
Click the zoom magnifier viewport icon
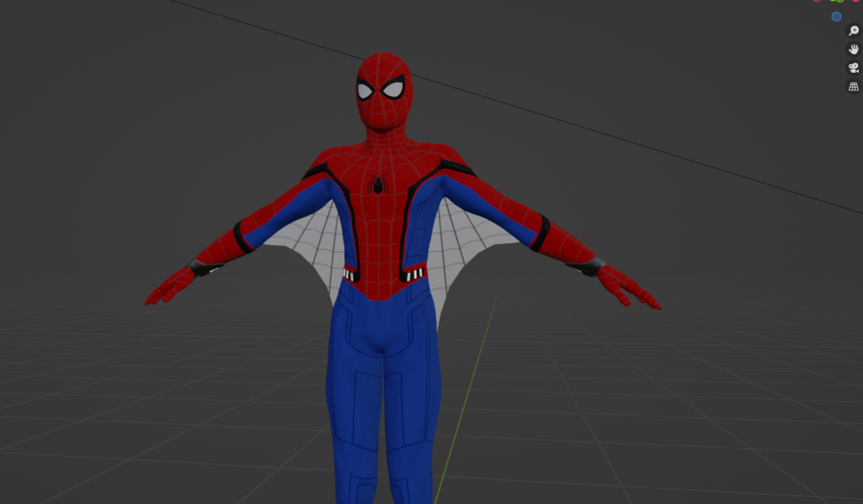point(854,31)
